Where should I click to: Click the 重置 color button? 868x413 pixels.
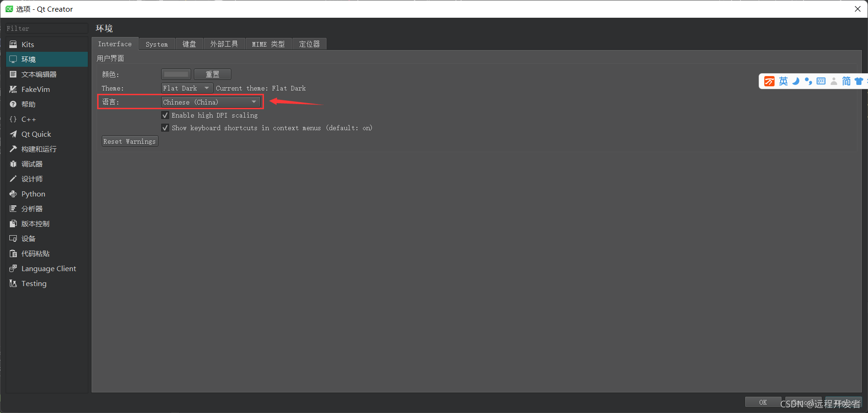tap(213, 74)
